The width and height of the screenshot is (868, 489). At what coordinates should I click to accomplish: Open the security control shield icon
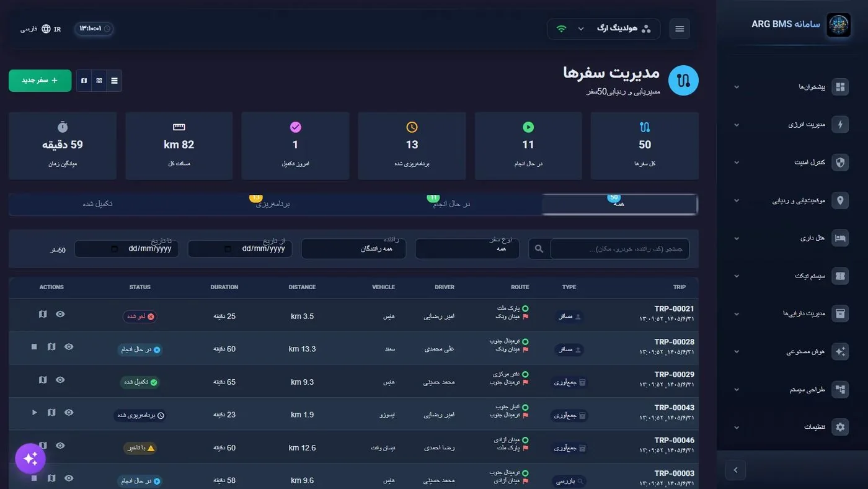840,163
